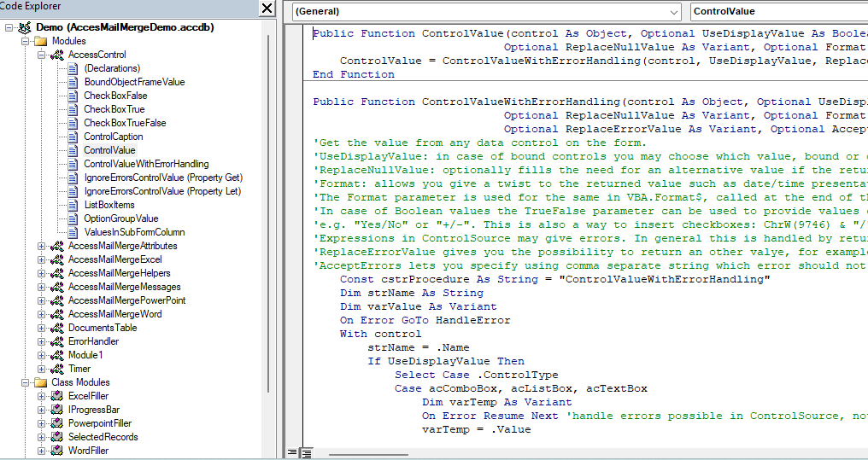
Task: Click the CheckBoxFalse procedure icon
Action: [73, 96]
